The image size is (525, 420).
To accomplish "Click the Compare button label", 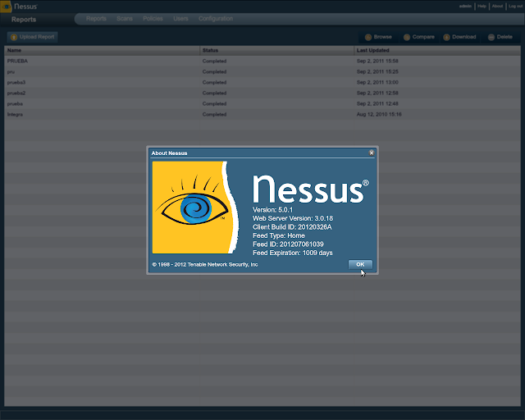I will [423, 37].
